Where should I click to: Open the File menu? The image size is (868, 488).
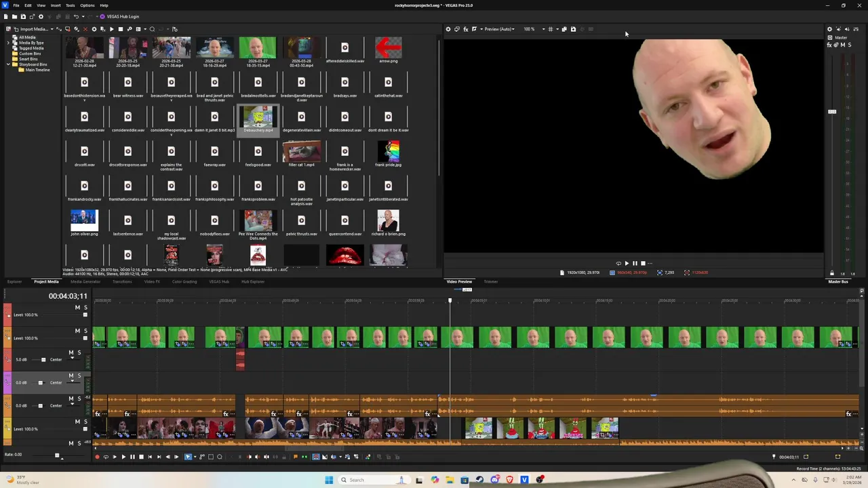tap(16, 5)
